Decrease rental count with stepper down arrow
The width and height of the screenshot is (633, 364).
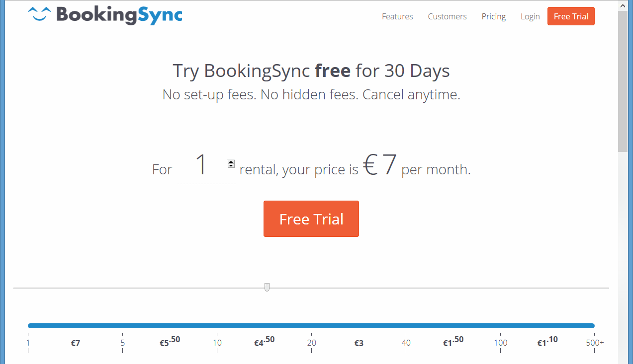coord(231,166)
